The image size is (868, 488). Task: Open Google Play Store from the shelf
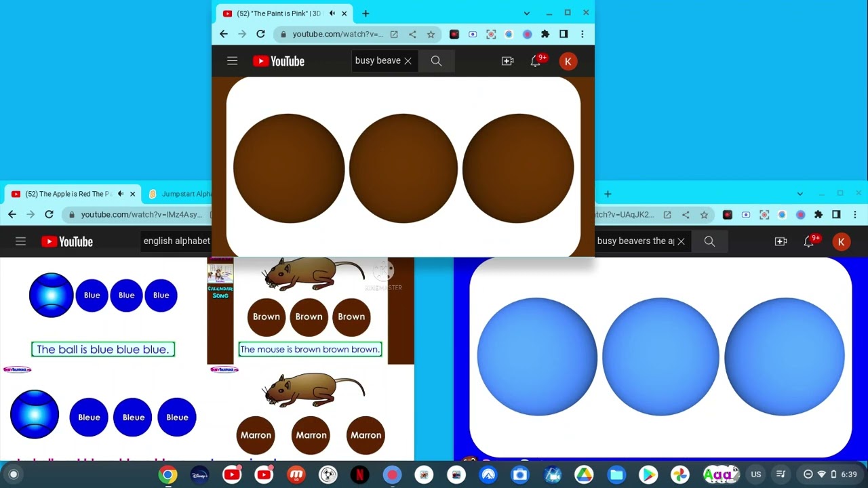point(648,475)
